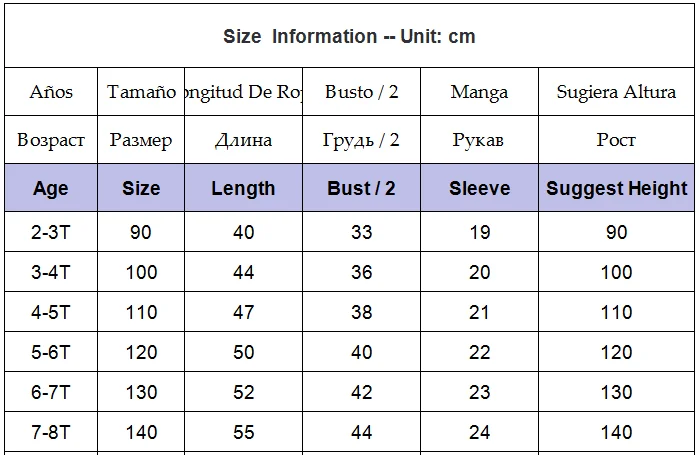
Task: Click the 3-4T age cell
Action: pyautogui.click(x=51, y=272)
